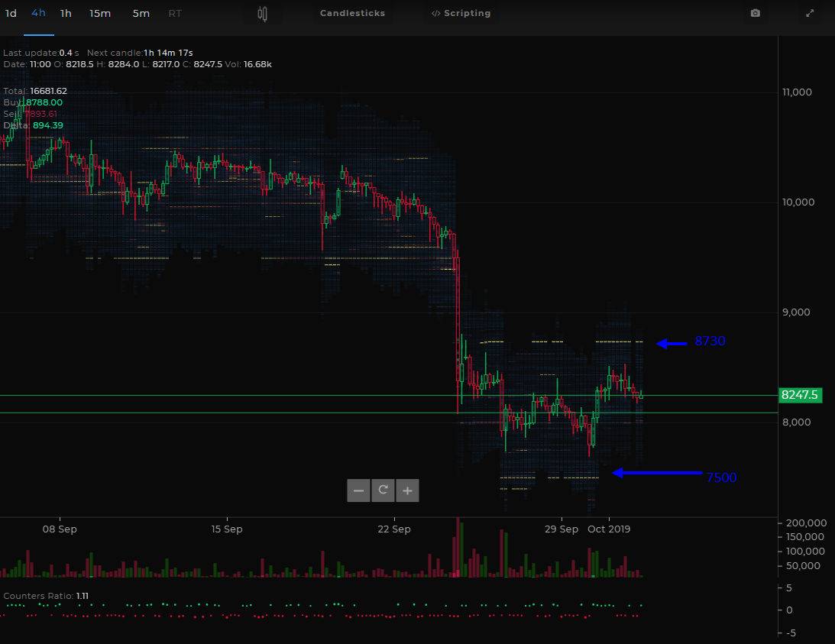This screenshot has height=644, width=835.
Task: Select the 4h timeframe tab
Action: tap(38, 13)
